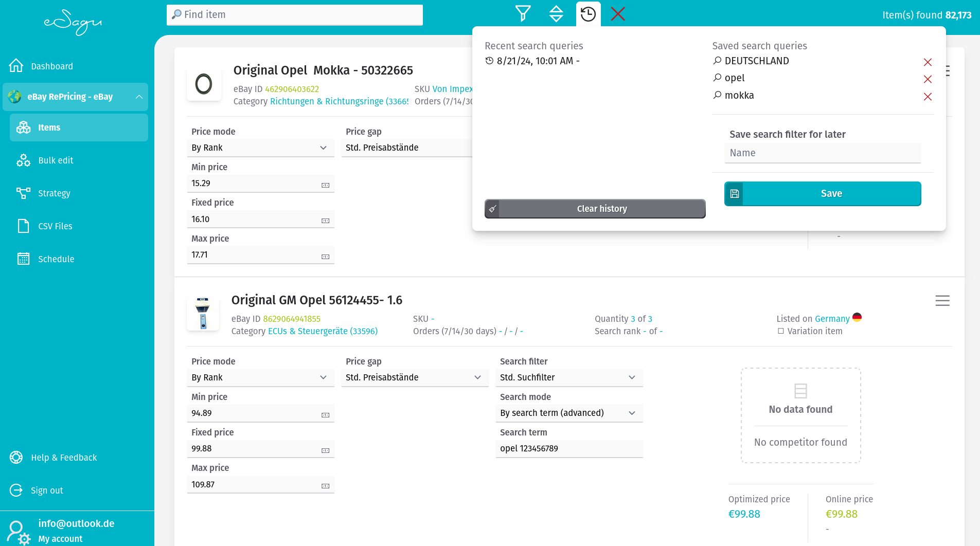Click currency icon in Max price 17.71

(326, 257)
